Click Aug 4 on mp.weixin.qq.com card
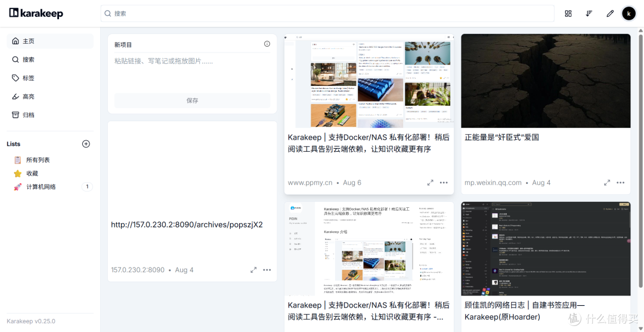This screenshot has width=644, height=332. (x=541, y=183)
